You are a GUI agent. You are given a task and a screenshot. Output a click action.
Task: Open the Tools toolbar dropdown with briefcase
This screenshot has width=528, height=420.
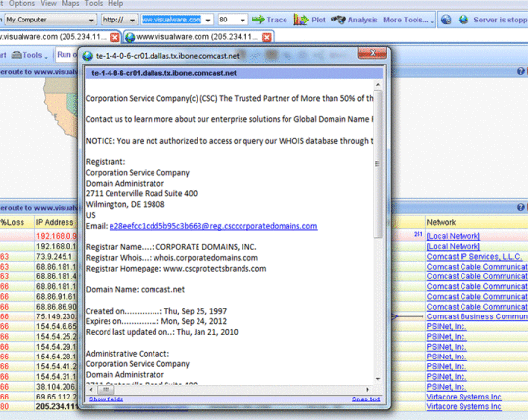[x=29, y=55]
